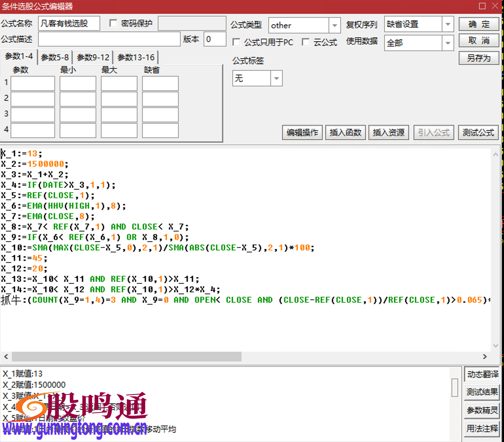The image size is (504, 442).
Task: Switch to the 参数5-8 tab
Action: 55,58
